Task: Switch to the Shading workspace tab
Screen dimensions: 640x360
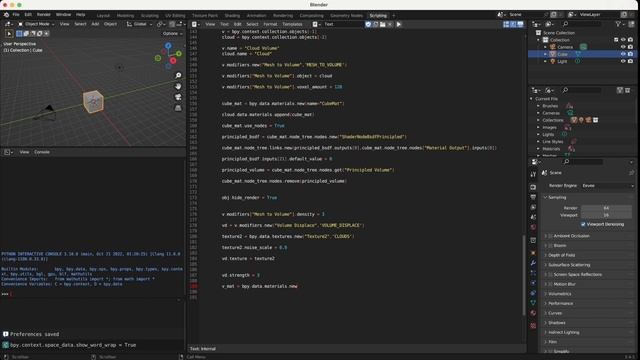Action: tap(232, 16)
